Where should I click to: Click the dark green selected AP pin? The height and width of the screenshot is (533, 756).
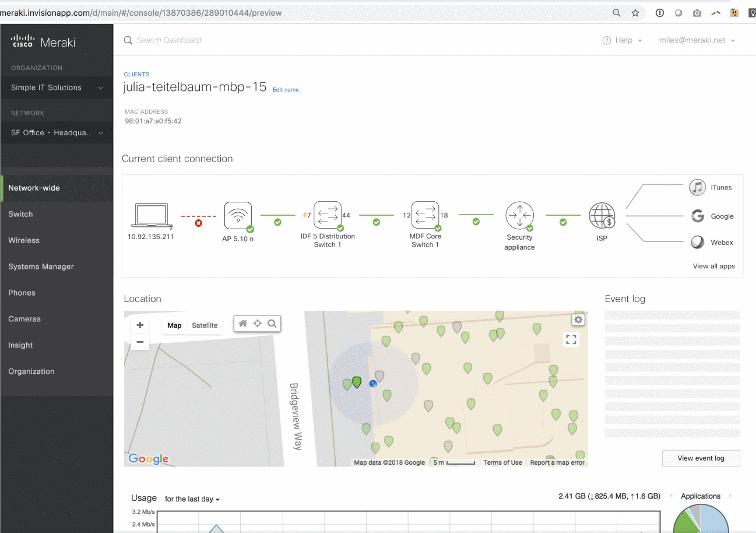[357, 382]
